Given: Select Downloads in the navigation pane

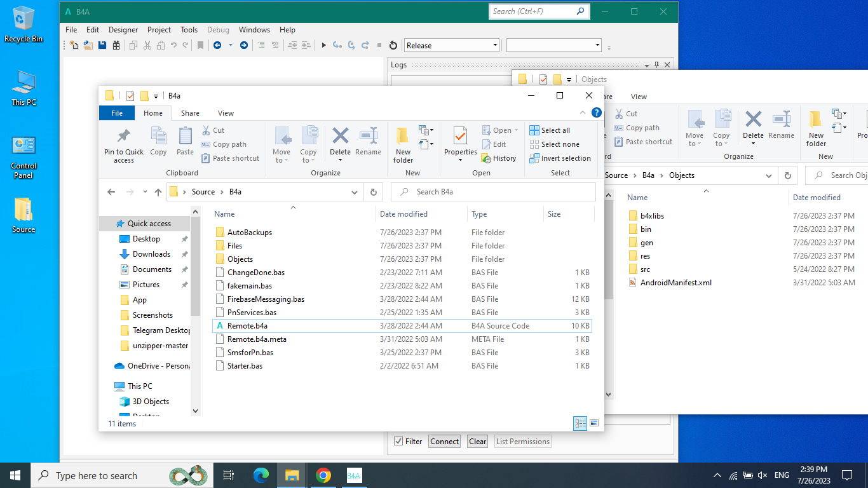Looking at the screenshot, I should pyautogui.click(x=151, y=254).
